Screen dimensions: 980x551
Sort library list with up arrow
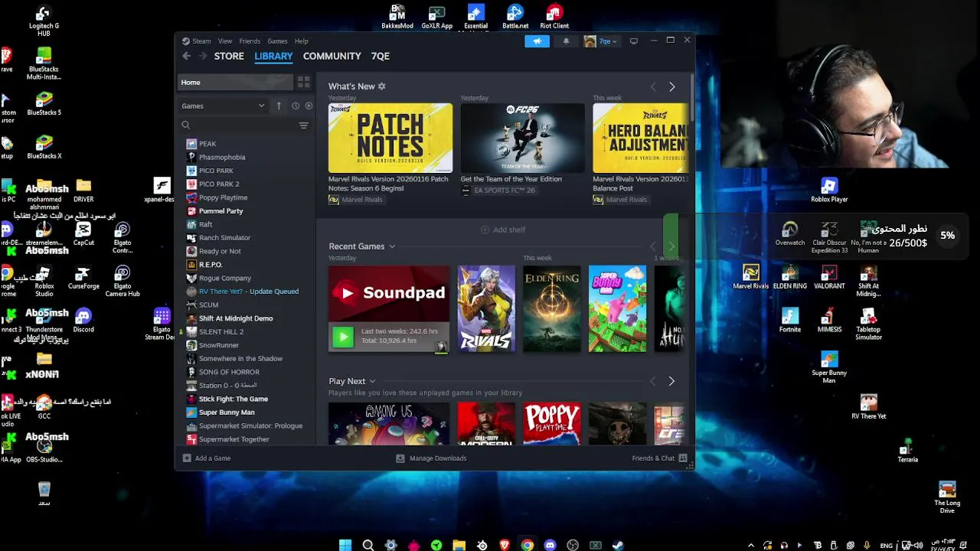click(x=279, y=106)
